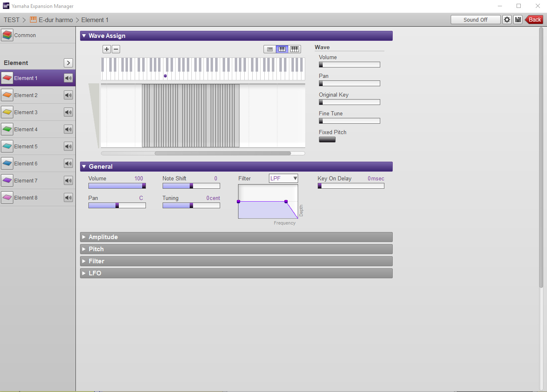This screenshot has height=392, width=547.
Task: Remove a wave with the minus icon
Action: coord(116,49)
